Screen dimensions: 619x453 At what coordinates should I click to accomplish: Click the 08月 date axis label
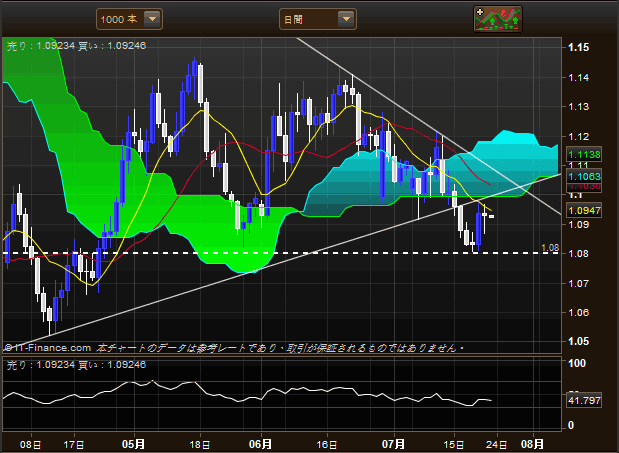tap(532, 444)
